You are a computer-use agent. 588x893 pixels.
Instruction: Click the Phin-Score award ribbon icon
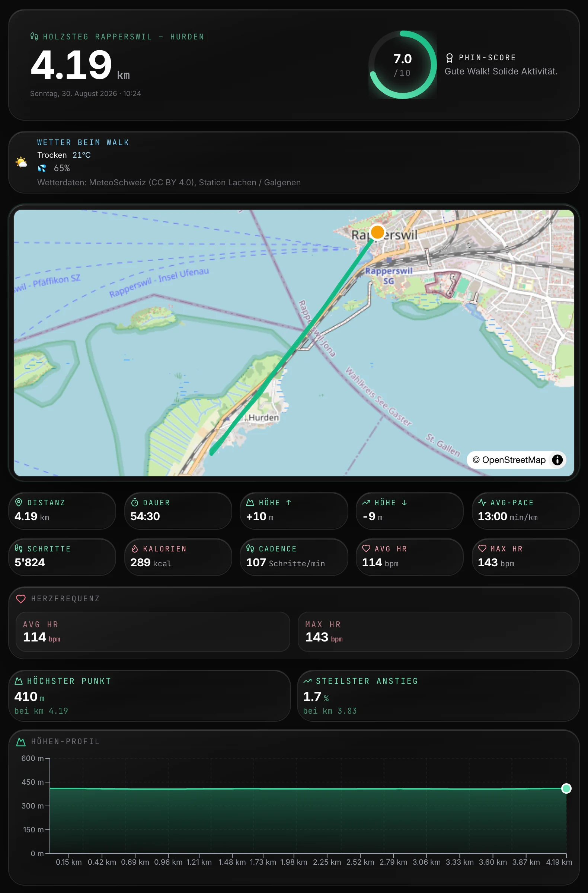450,58
